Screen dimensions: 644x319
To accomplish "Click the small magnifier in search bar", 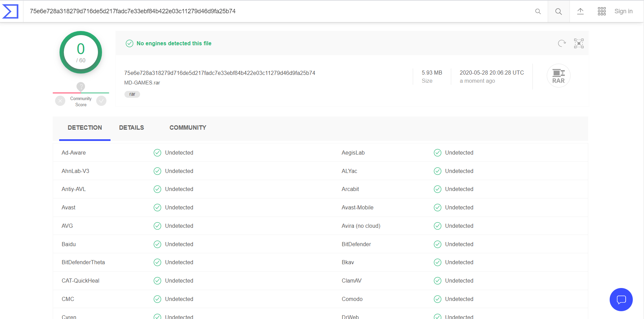I will click(538, 12).
